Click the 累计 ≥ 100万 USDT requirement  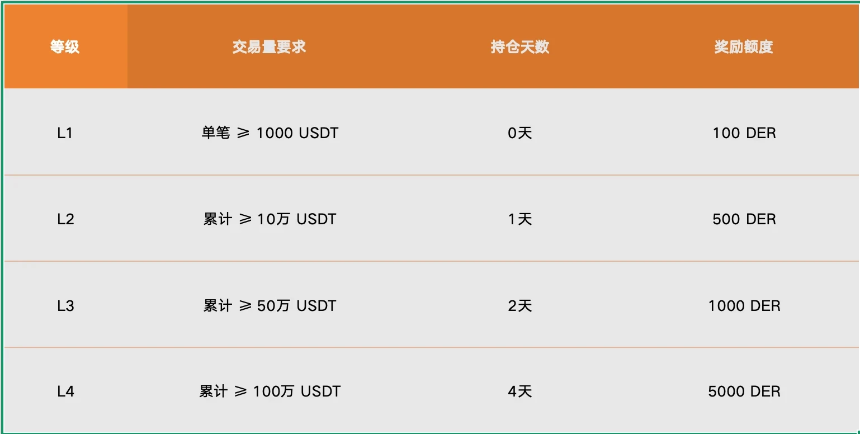click(x=270, y=391)
